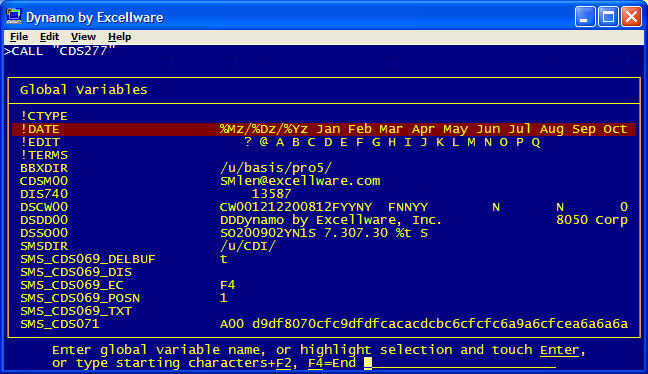The height and width of the screenshot is (374, 648).
Task: Select the SMSDIR variable
Action: [44, 246]
